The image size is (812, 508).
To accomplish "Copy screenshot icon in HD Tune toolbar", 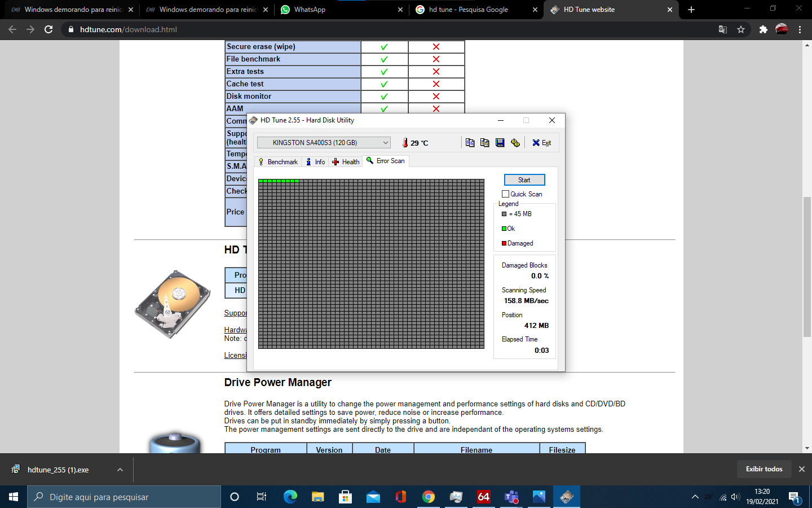I will [485, 143].
